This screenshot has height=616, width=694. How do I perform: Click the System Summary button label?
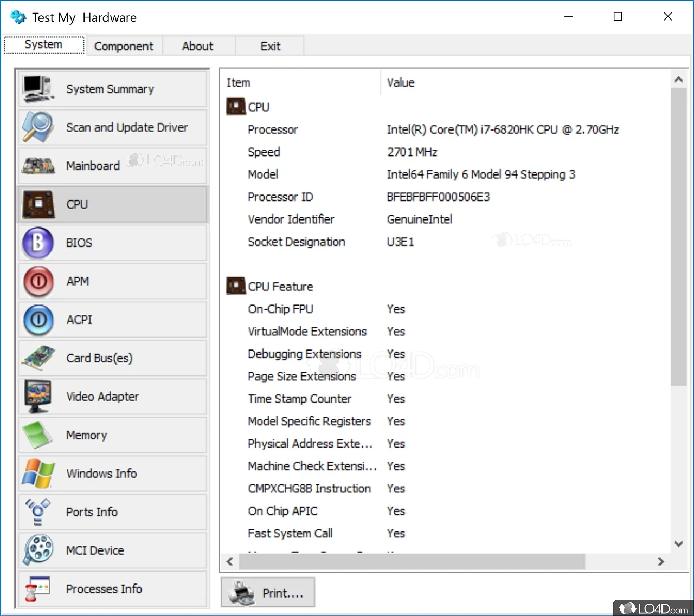110,89
